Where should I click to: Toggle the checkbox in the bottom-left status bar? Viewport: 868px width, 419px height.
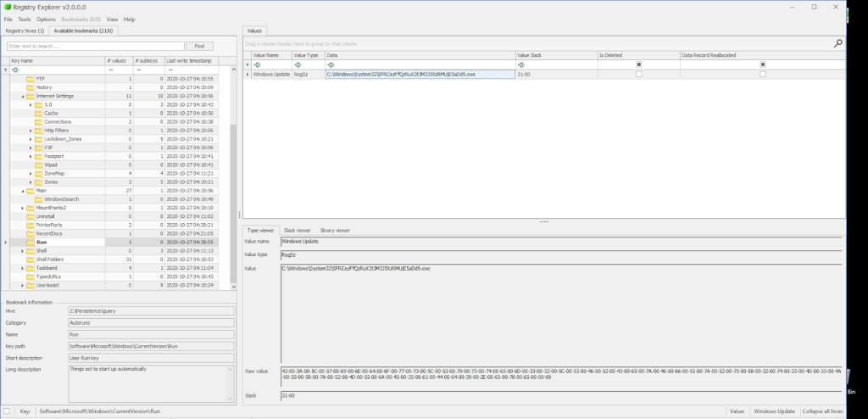tap(8, 411)
